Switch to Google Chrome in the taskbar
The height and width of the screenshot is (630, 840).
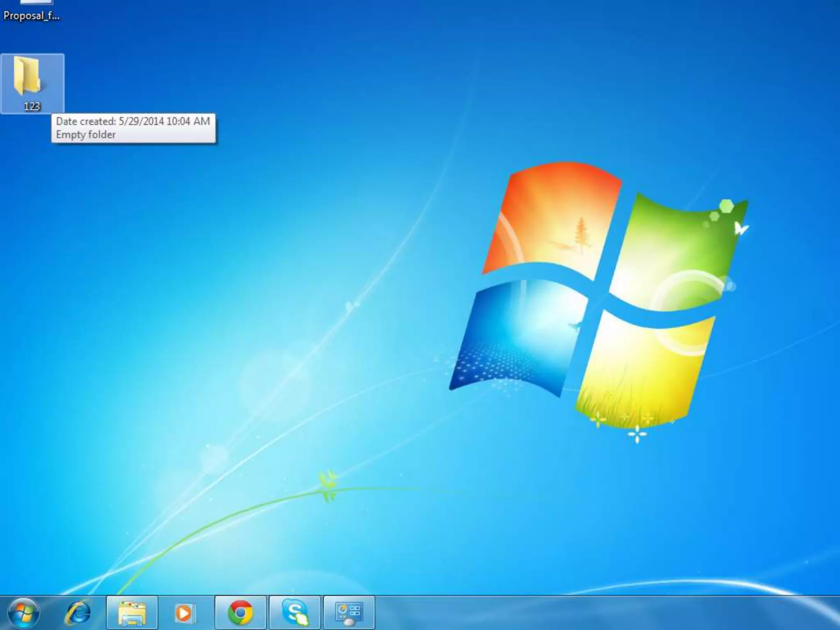241,613
